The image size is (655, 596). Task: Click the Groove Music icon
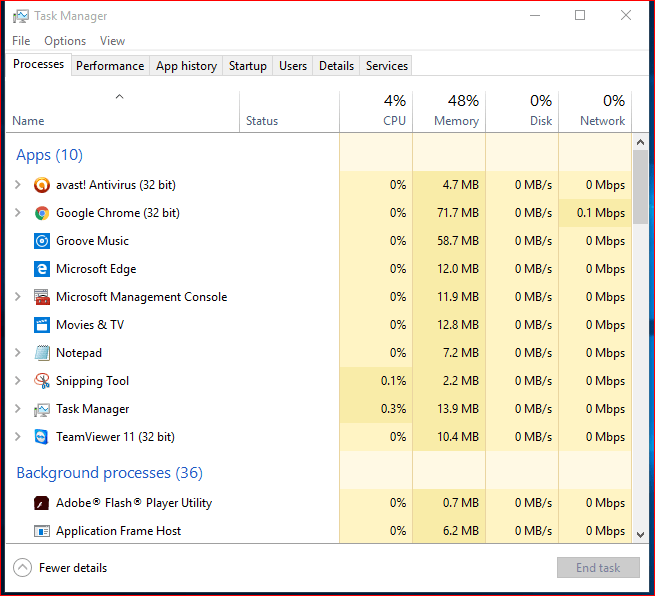[42, 241]
